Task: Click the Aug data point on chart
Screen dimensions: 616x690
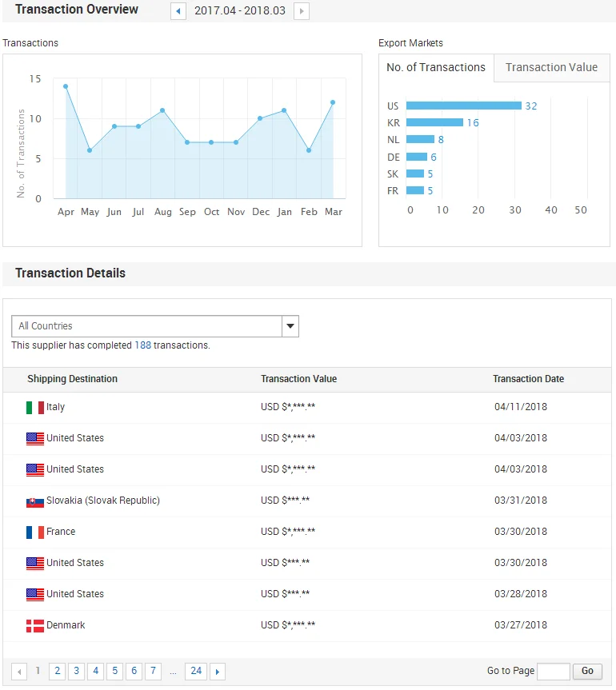Action: pos(162,110)
